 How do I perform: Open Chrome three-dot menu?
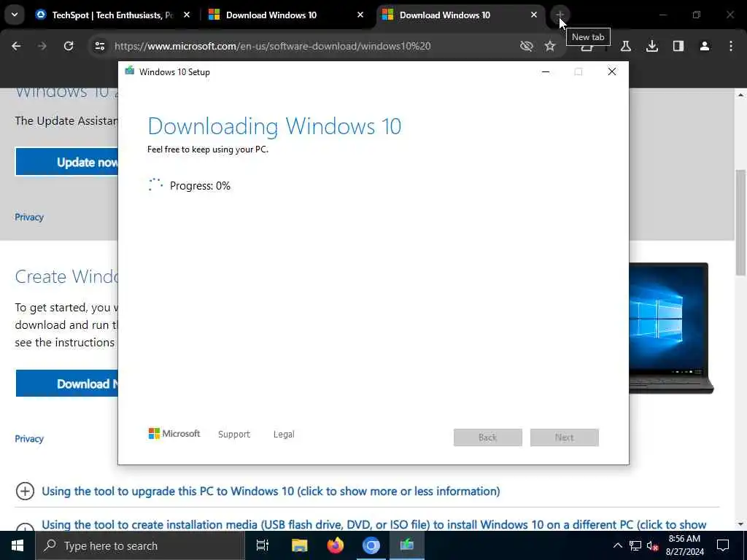[x=731, y=46]
